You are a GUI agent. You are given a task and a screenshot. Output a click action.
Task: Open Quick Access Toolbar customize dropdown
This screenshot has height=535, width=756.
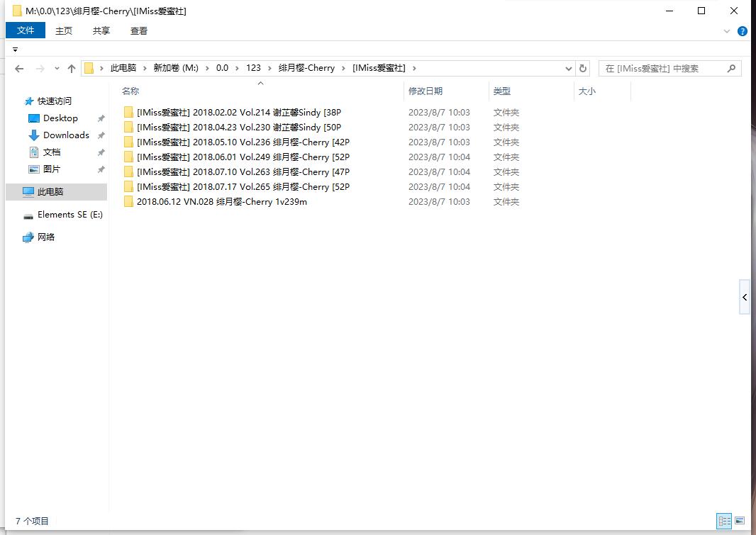tap(15, 50)
